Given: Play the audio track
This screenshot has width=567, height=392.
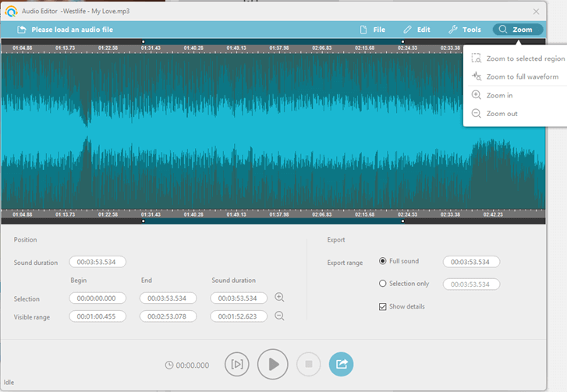Looking at the screenshot, I should point(273,364).
